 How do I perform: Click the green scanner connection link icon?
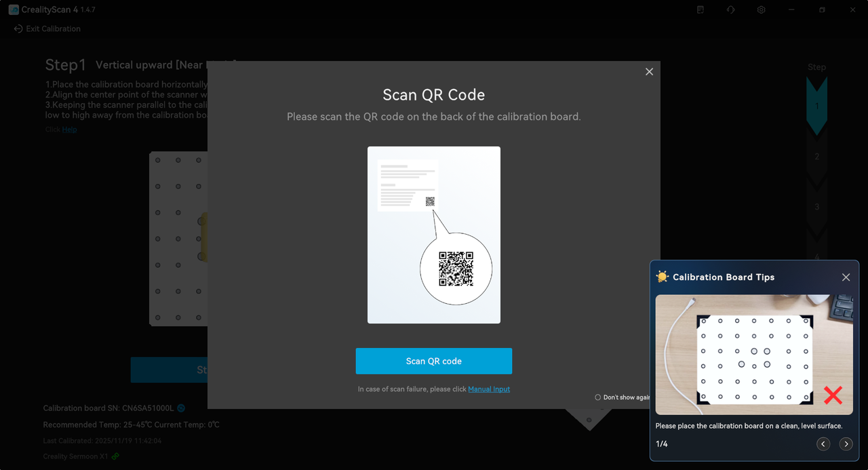click(115, 456)
